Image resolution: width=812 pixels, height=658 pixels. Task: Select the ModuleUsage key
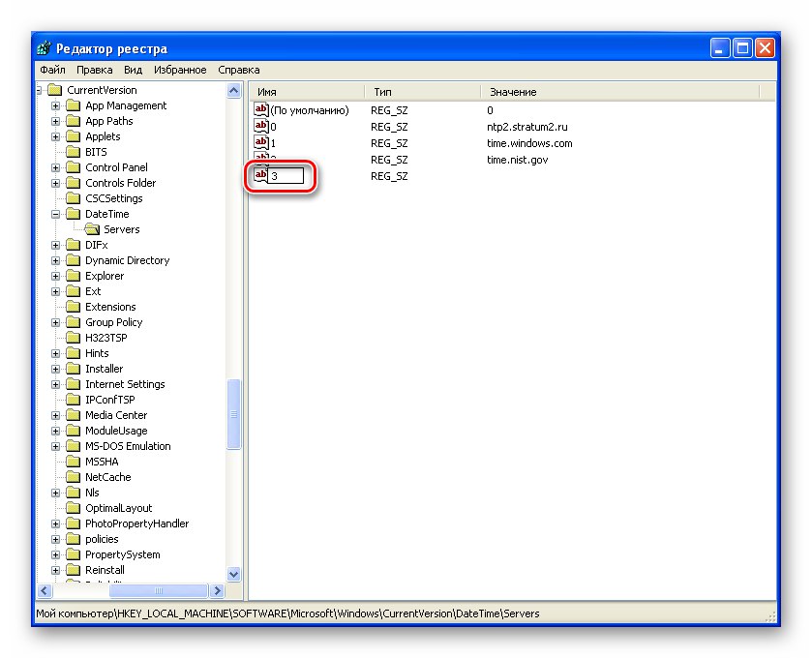(x=116, y=431)
